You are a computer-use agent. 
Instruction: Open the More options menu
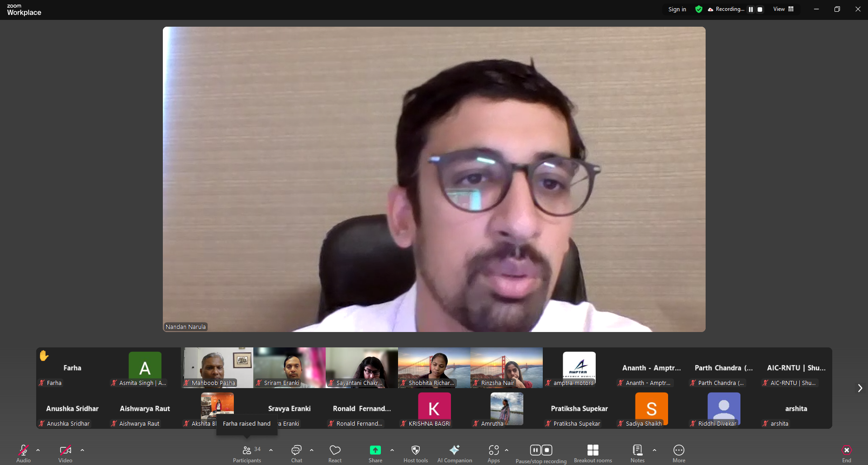(x=678, y=454)
